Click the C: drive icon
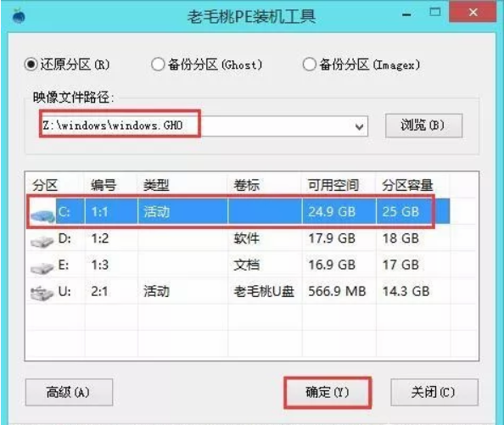This screenshot has height=425, width=504. [x=42, y=215]
